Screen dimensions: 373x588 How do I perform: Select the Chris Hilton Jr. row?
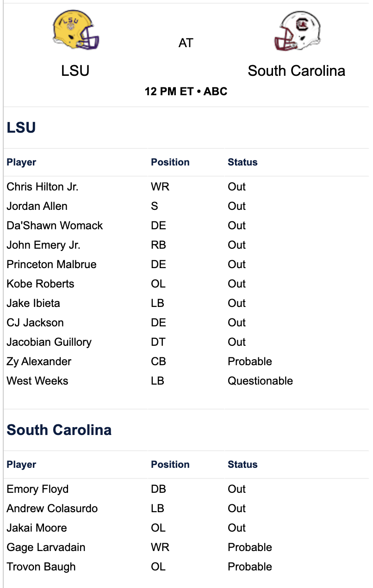coord(186,187)
